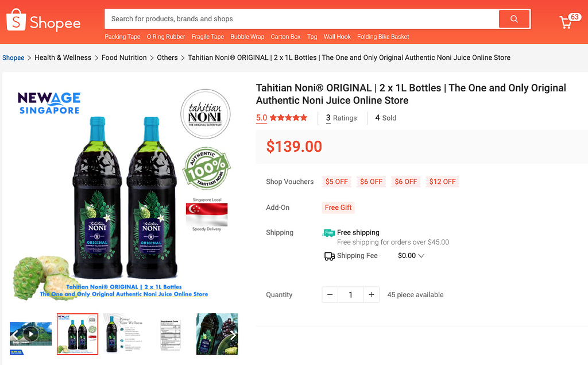
Task: Claim the $5 OFF shop voucher
Action: point(336,181)
